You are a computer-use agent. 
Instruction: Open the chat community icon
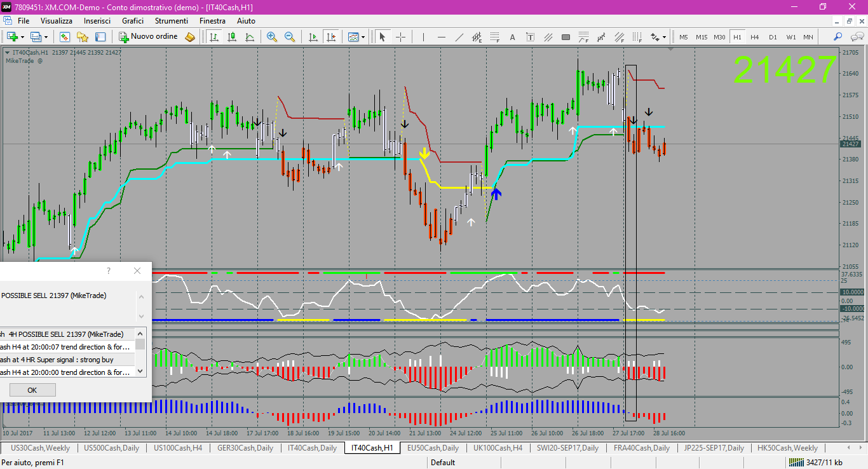(x=856, y=37)
